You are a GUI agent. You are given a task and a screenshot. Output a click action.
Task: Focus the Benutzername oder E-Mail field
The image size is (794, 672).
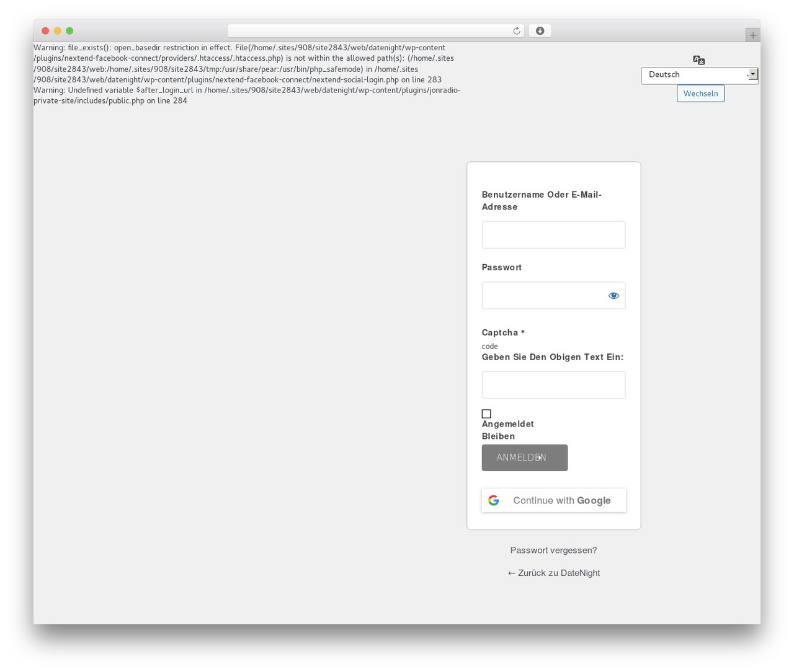tap(553, 235)
